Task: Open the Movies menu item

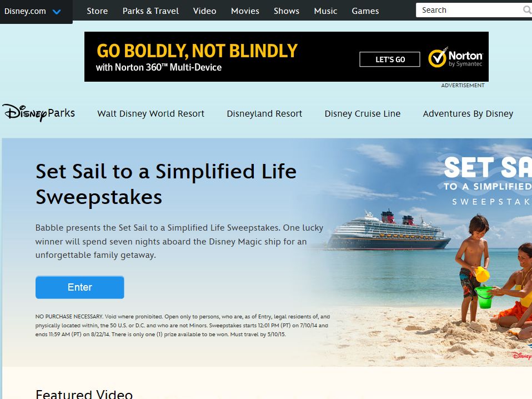Action: tap(245, 11)
